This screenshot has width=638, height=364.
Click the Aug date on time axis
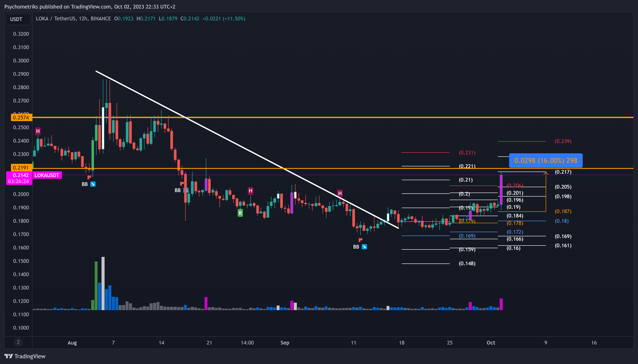pyautogui.click(x=72, y=343)
